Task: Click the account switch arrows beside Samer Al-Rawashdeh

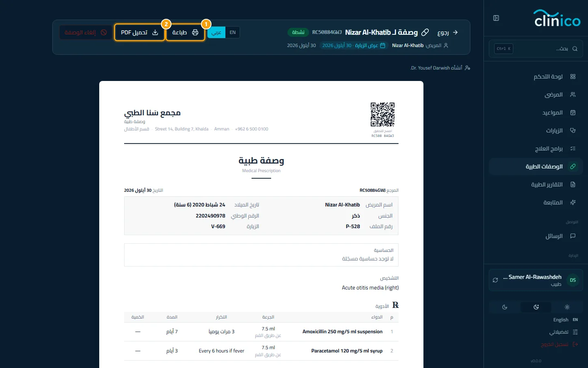Action: coord(495,280)
